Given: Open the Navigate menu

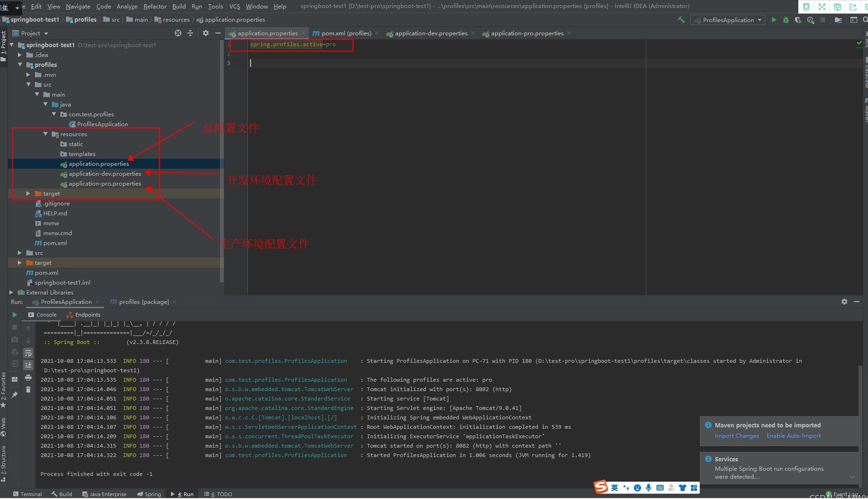Looking at the screenshot, I should (x=78, y=6).
